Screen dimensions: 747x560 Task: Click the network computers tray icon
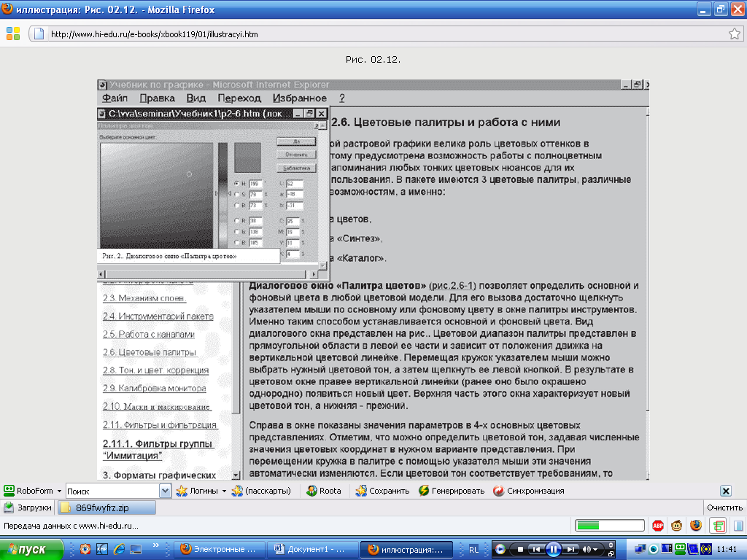click(x=640, y=550)
